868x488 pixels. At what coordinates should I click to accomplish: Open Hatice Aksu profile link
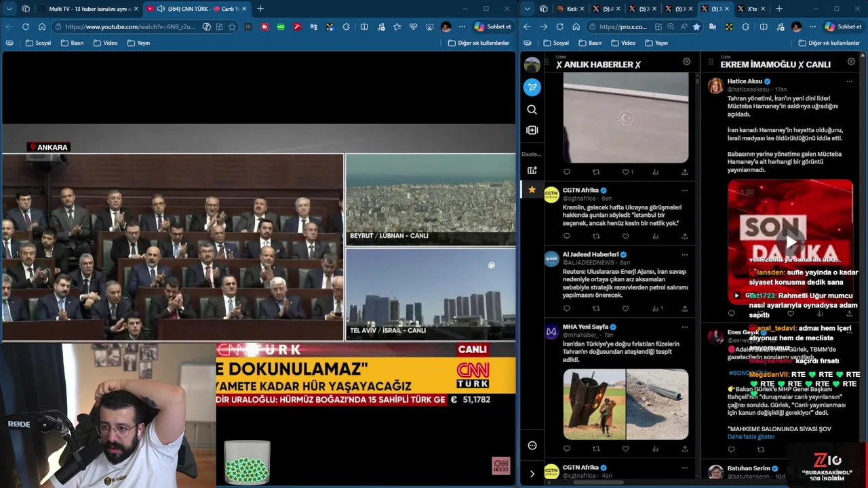coord(745,81)
